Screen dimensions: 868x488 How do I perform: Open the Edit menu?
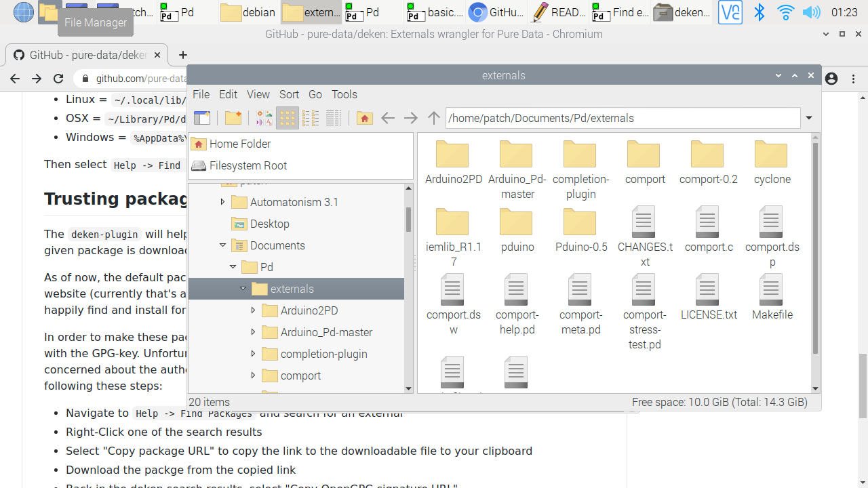click(229, 94)
